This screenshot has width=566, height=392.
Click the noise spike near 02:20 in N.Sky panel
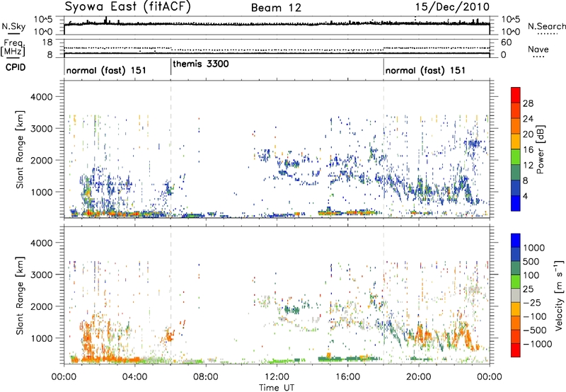pyautogui.click(x=105, y=21)
